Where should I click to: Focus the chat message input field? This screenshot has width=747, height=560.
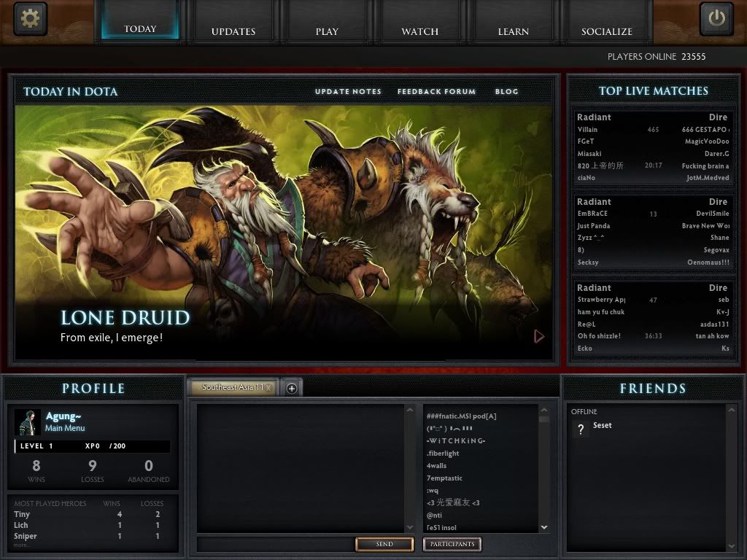pos(276,544)
